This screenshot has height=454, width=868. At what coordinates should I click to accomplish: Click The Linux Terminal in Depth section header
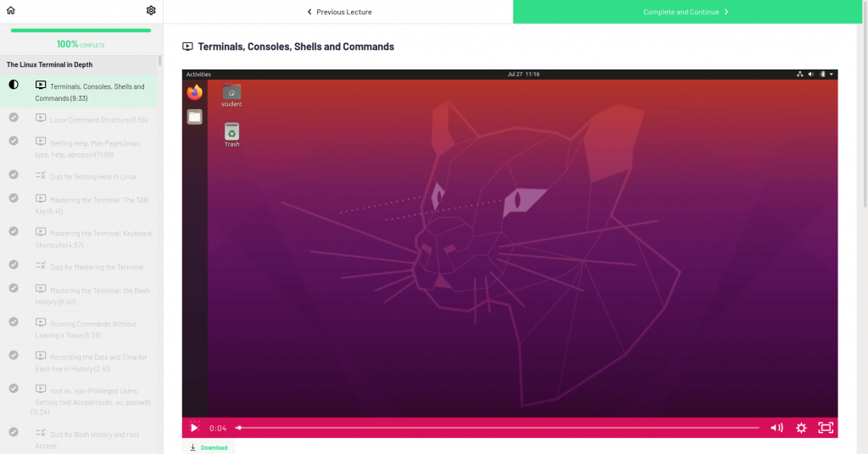[79, 64]
